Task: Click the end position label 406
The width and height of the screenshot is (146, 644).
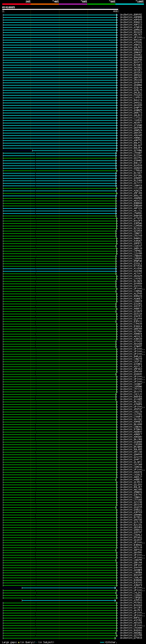Action: click(x=115, y=11)
